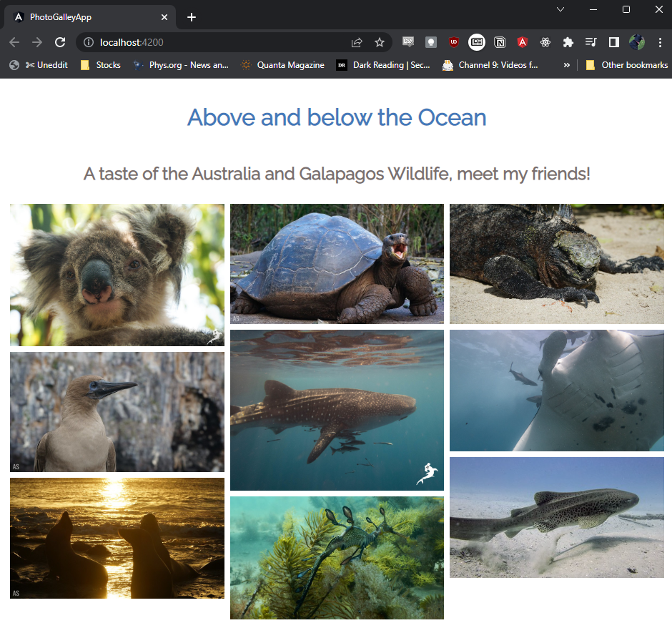Click the koala photo thumbnail
Screen dimensions: 672x628
coord(117,275)
